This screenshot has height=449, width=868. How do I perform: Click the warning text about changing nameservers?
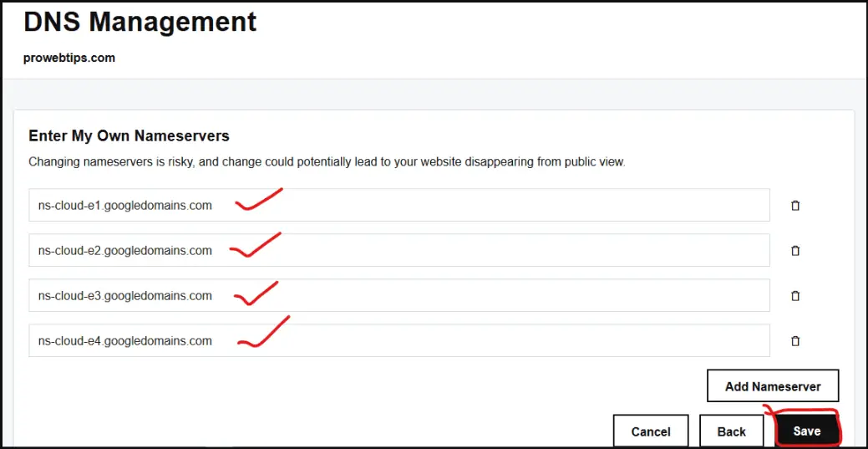(x=327, y=162)
